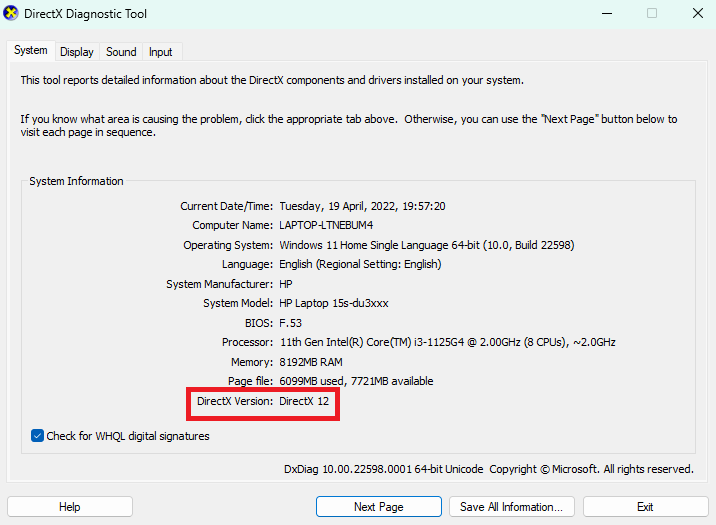Minimize the DirectX Diagnostic Tool window

click(606, 14)
